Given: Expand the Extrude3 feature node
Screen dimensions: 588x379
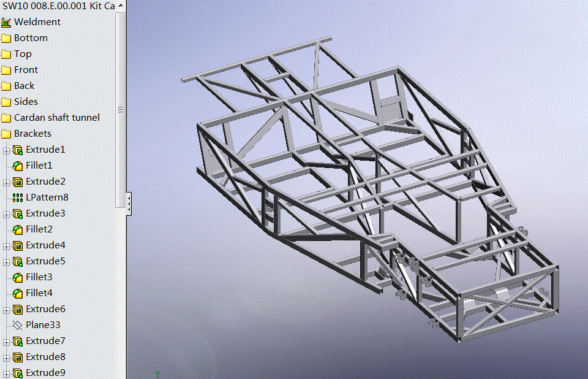Looking at the screenshot, I should coord(6,215).
